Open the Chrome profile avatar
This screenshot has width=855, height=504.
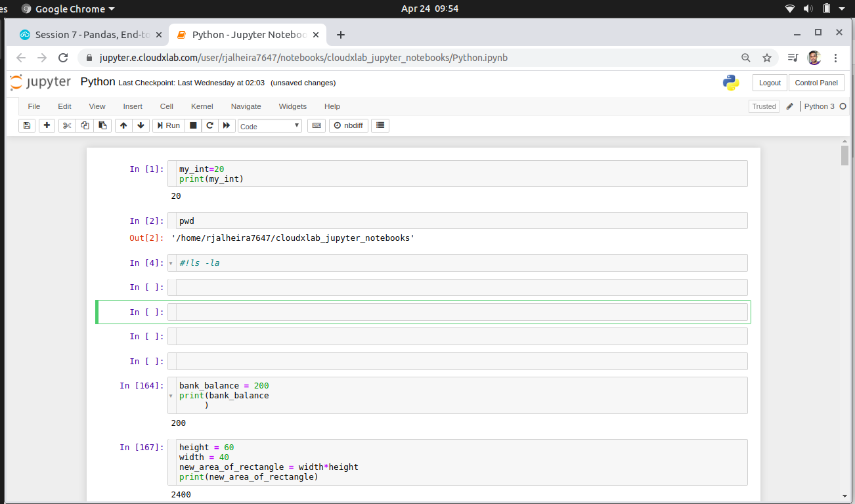click(x=814, y=58)
